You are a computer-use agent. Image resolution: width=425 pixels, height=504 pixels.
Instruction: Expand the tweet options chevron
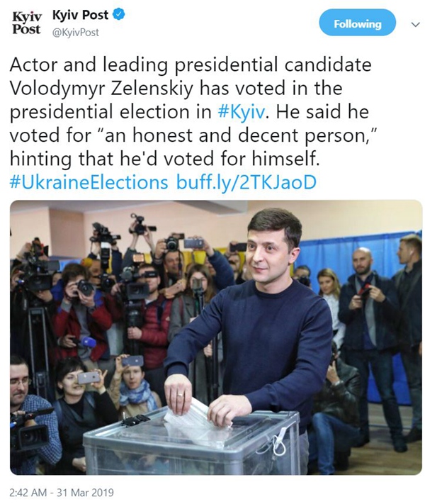click(415, 24)
